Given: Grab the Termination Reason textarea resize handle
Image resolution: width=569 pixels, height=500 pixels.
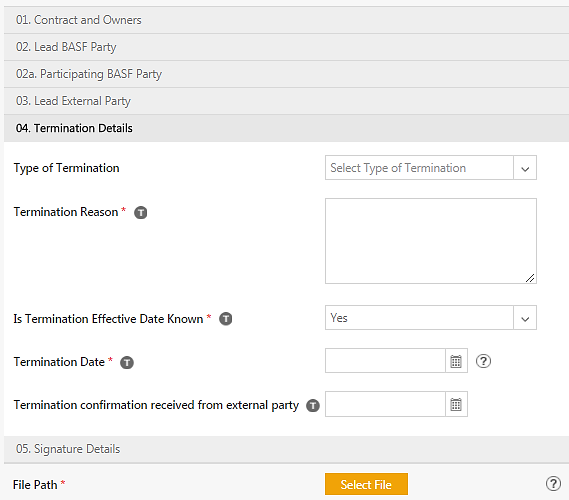Looking at the screenshot, I should (530, 278).
